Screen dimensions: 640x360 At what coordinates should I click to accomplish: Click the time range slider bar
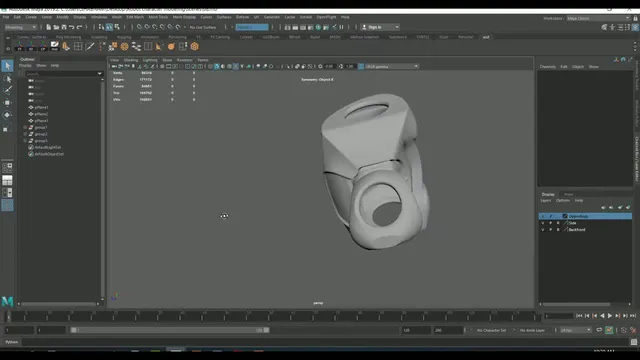169,330
